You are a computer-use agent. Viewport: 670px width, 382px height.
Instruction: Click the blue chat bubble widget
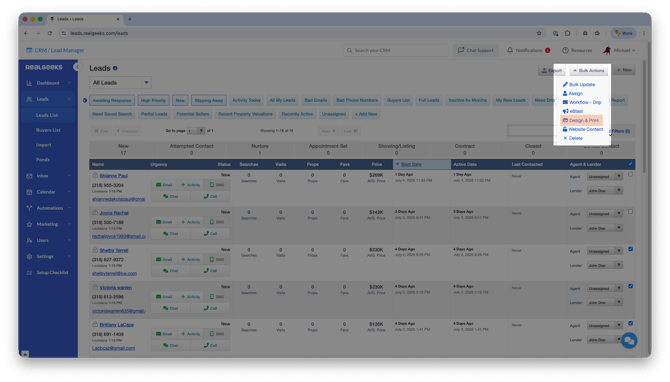click(x=629, y=341)
